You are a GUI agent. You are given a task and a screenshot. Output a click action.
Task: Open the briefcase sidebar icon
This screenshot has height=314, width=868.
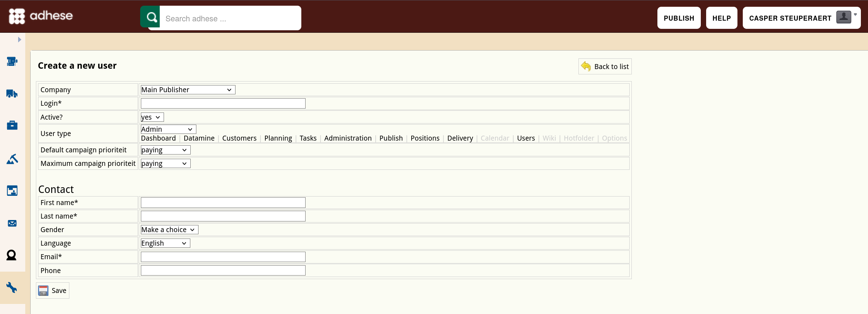tap(12, 125)
